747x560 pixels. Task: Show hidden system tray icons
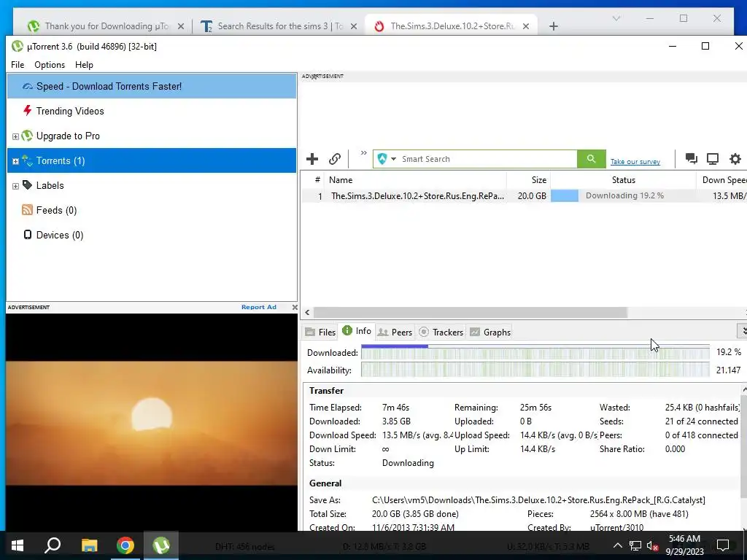coord(617,545)
